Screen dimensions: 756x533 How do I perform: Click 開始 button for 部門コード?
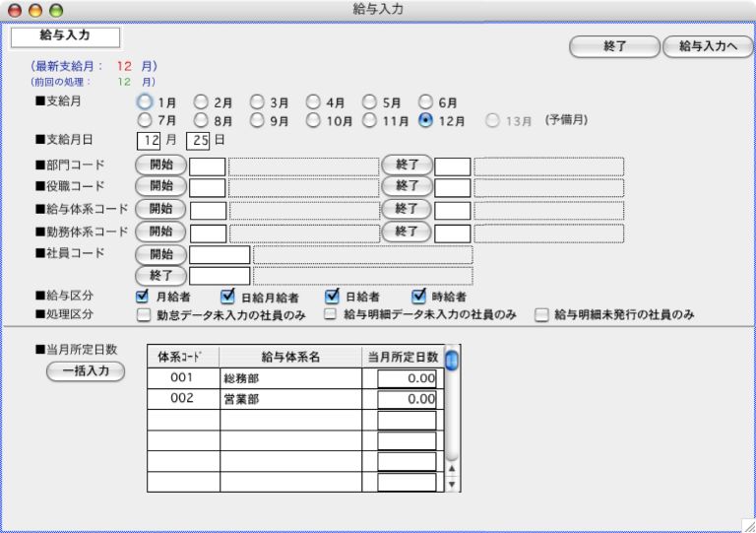click(160, 165)
